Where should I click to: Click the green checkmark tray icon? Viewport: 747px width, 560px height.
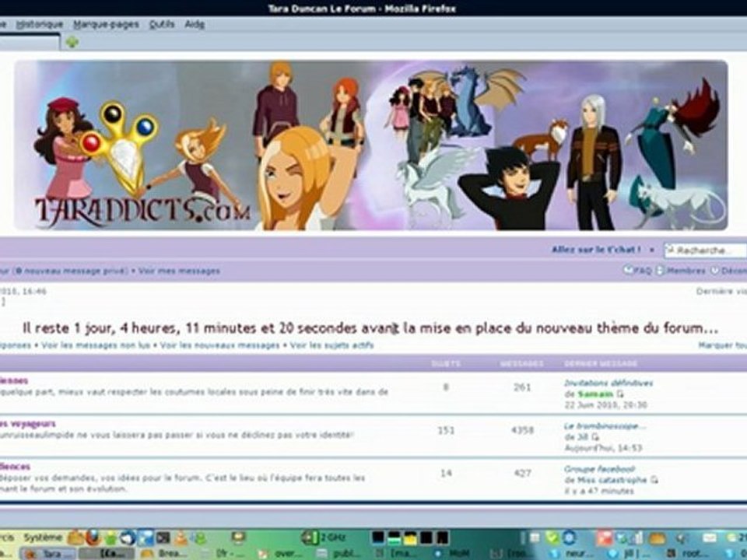coord(552,537)
